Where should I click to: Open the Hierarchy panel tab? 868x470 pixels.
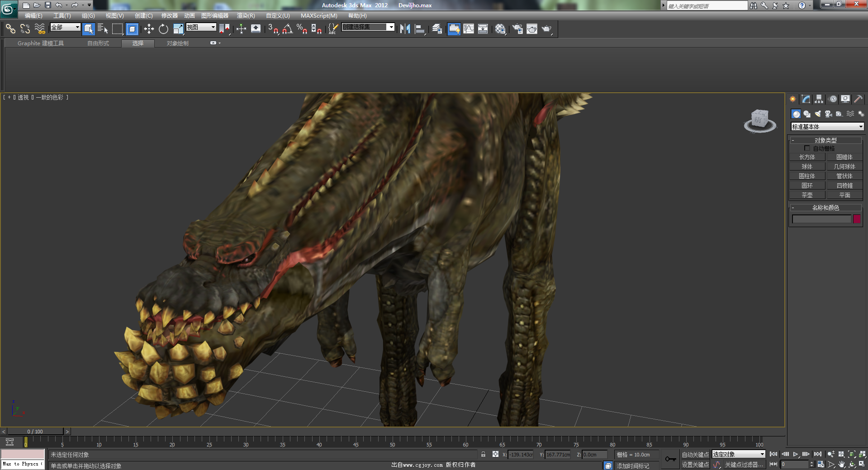click(819, 99)
